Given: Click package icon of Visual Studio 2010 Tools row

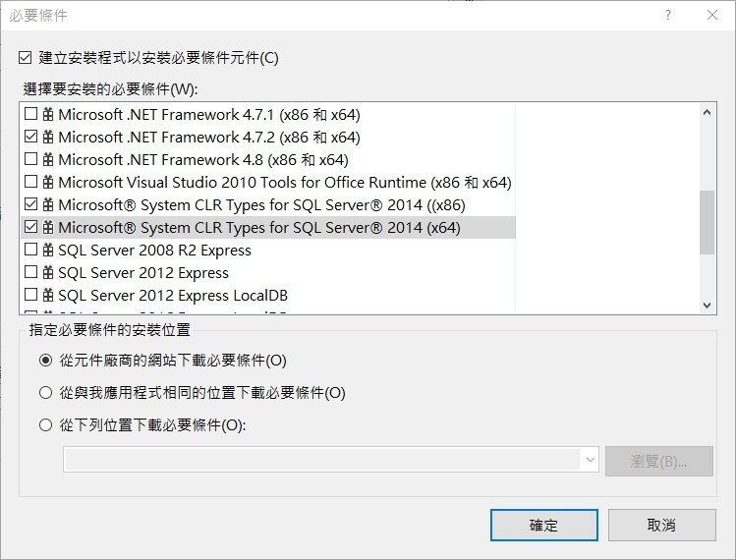Looking at the screenshot, I should [48, 182].
